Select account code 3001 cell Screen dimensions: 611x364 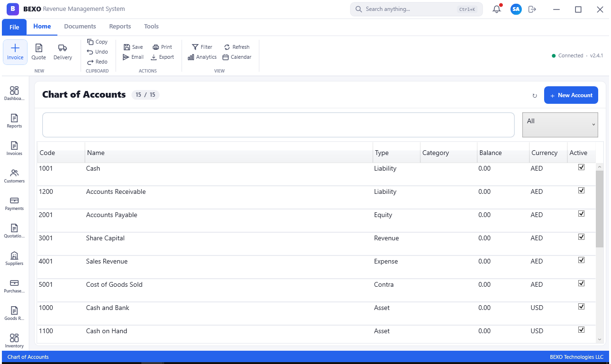[x=61, y=244]
